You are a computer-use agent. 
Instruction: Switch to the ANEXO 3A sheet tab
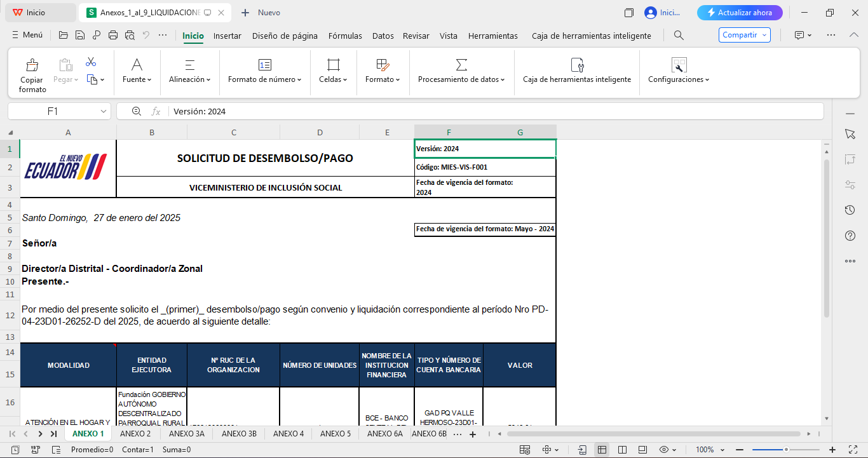coord(186,434)
